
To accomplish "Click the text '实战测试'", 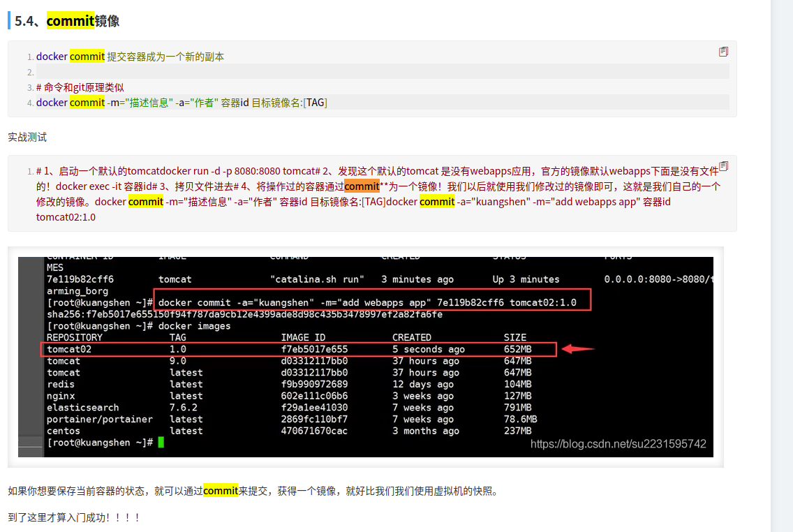I will (27, 137).
